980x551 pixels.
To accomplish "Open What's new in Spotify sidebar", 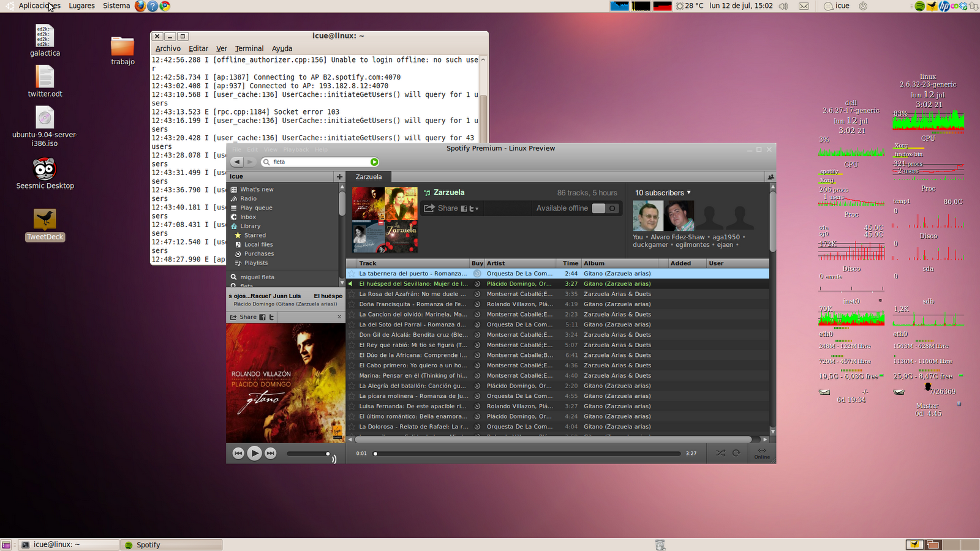I will click(x=257, y=189).
